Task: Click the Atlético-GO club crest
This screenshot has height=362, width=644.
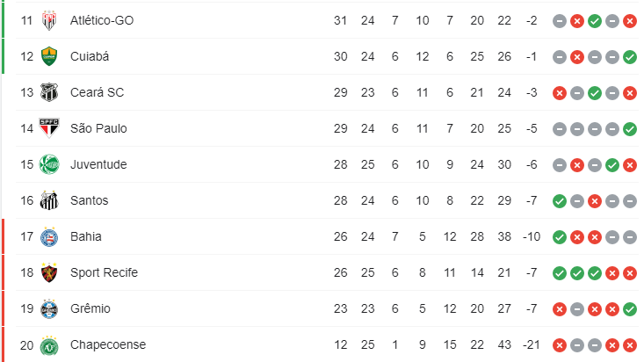Action: 49,20
